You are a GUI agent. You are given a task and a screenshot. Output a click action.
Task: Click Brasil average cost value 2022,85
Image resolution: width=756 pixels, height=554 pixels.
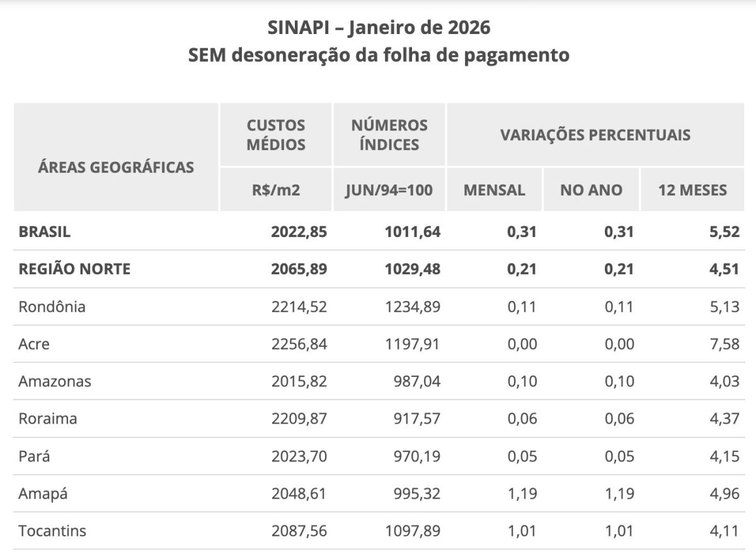point(299,231)
